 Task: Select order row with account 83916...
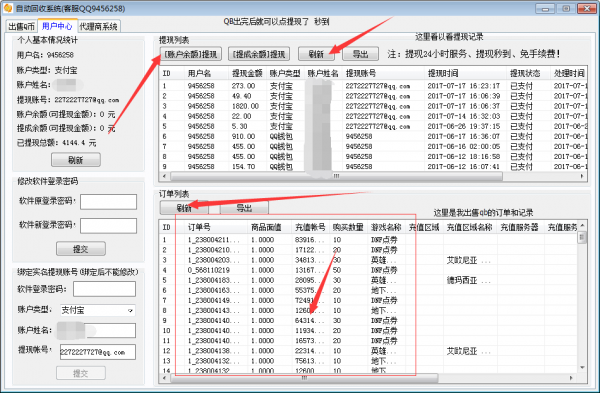[x=368, y=240]
